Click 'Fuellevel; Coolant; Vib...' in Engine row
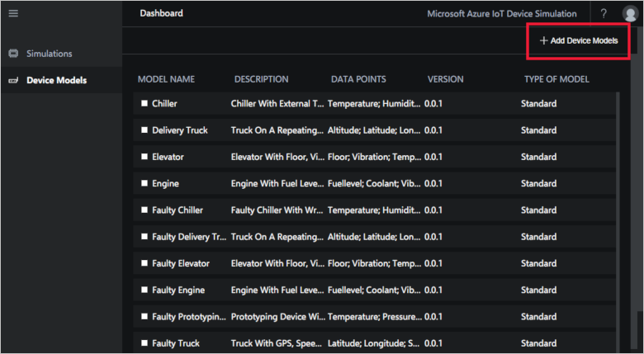The image size is (644, 354). 374,184
